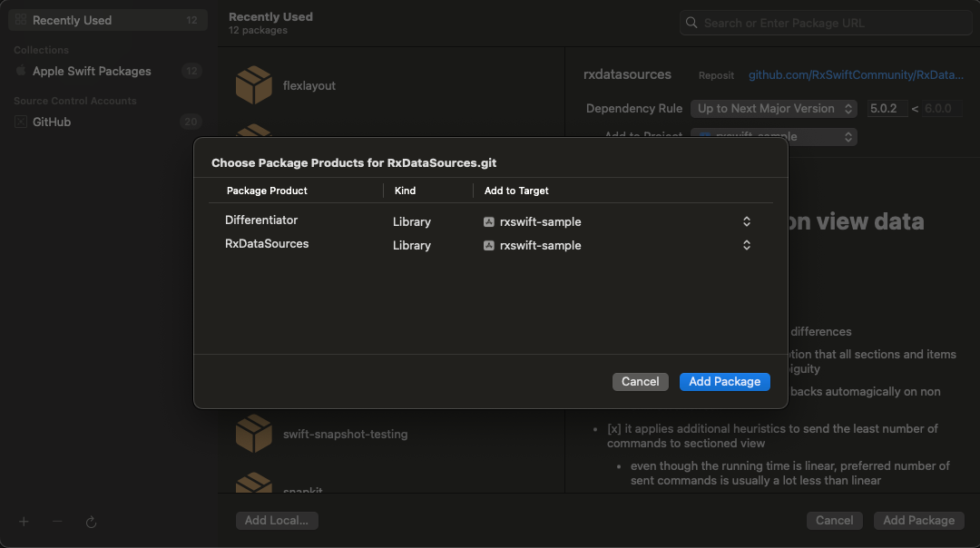Click the Recently Used grid icon

pos(21,20)
